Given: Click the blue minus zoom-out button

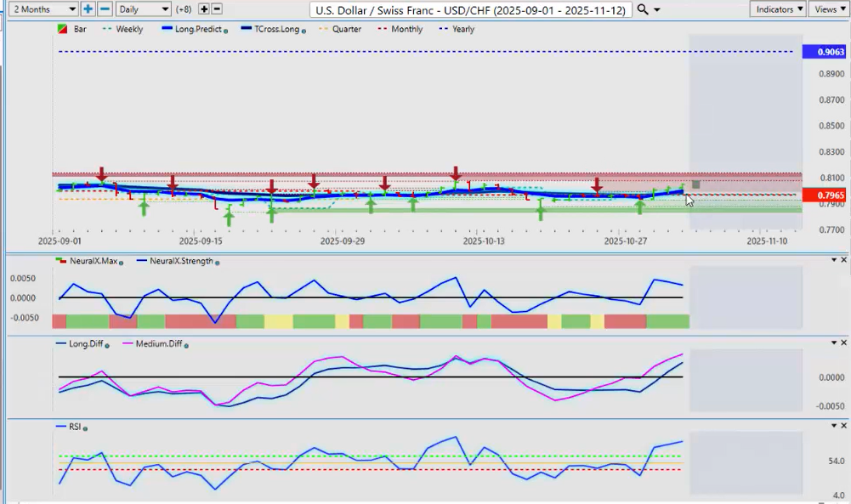Looking at the screenshot, I should tap(105, 9).
